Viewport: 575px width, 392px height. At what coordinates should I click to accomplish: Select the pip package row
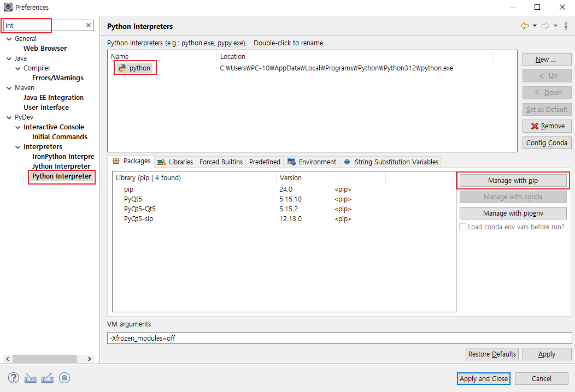(284, 189)
